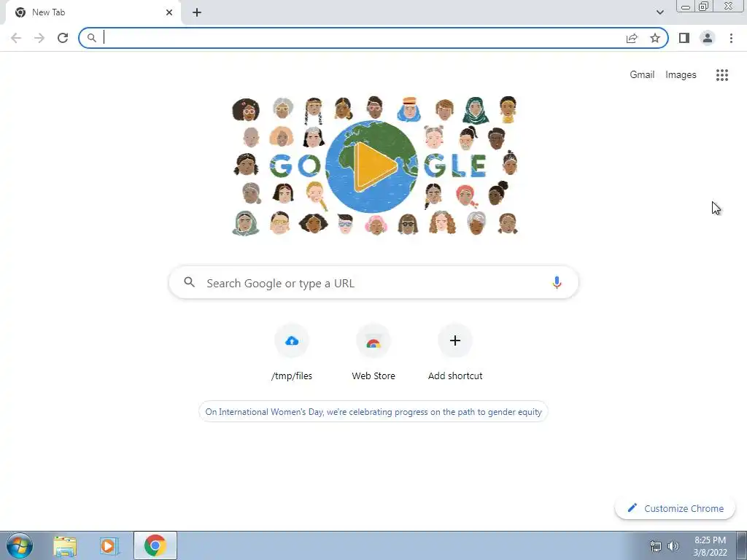The image size is (747, 560).
Task: Click the browser forward arrow
Action: pyautogui.click(x=39, y=38)
